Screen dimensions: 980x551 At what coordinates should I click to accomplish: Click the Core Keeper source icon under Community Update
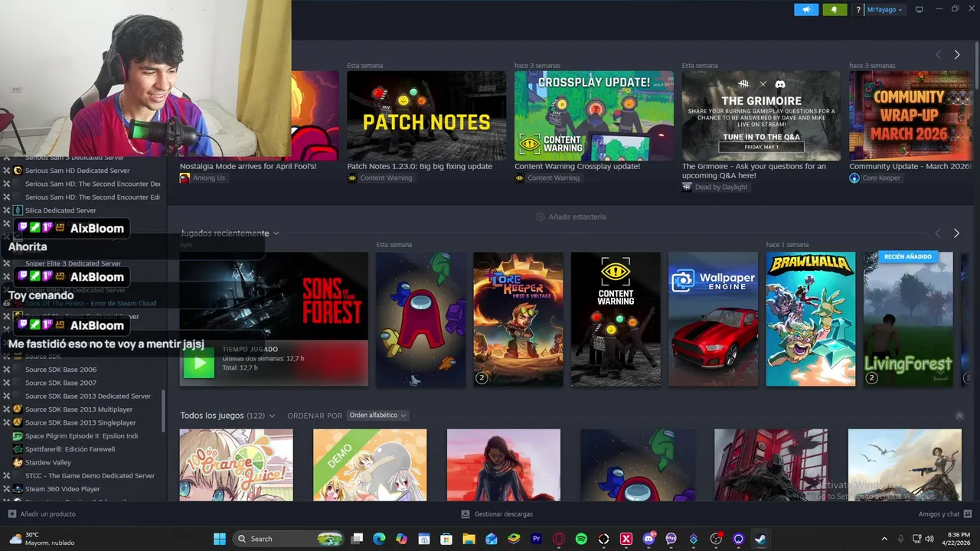(x=854, y=178)
